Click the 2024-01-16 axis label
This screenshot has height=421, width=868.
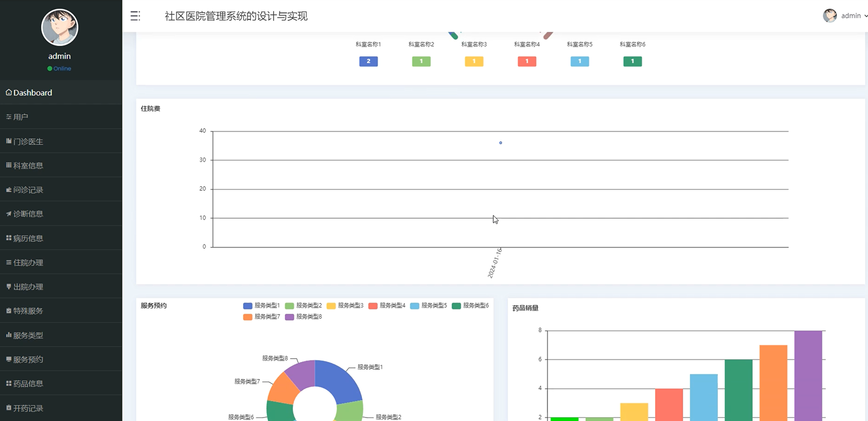click(x=495, y=263)
